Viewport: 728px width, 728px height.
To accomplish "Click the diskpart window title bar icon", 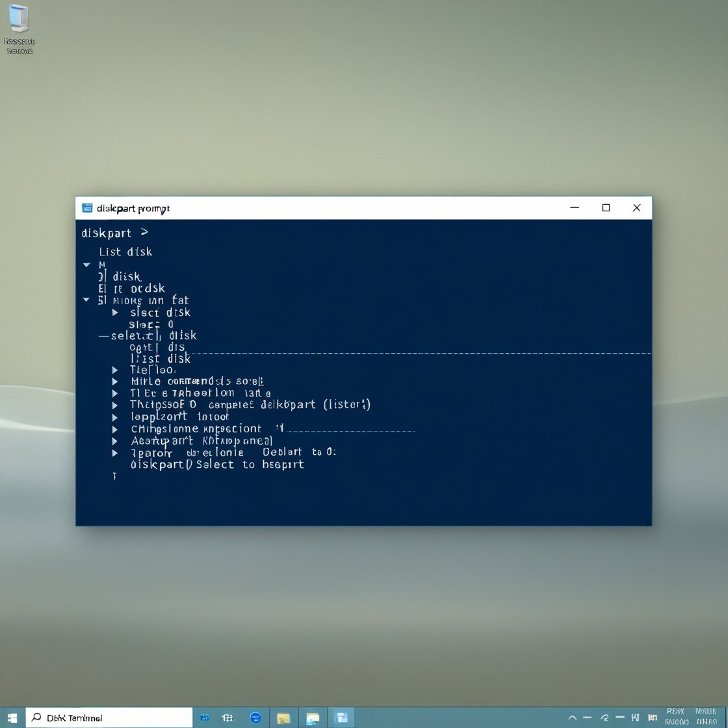I will coord(87,208).
